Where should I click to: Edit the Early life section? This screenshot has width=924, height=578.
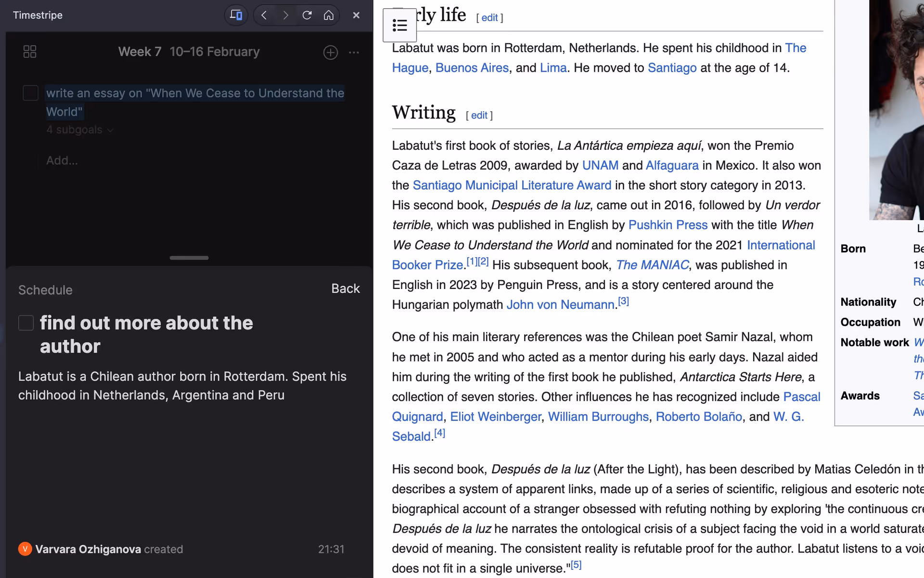[x=490, y=18]
